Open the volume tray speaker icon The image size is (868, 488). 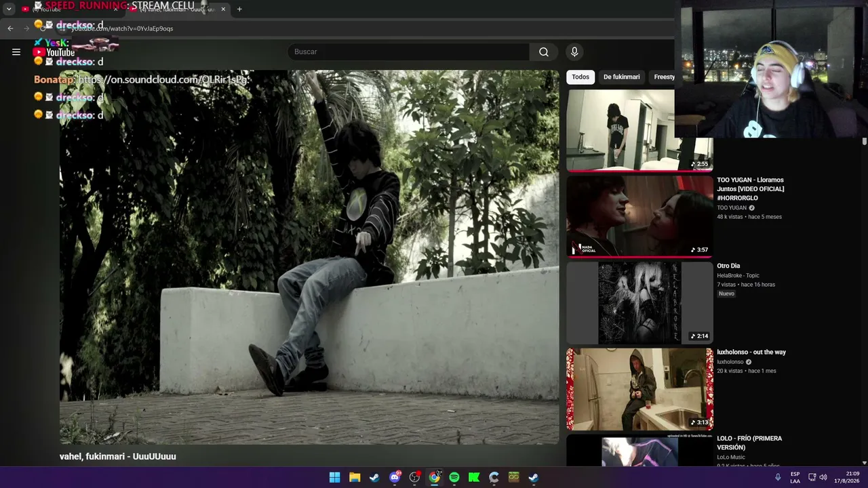[823, 477]
